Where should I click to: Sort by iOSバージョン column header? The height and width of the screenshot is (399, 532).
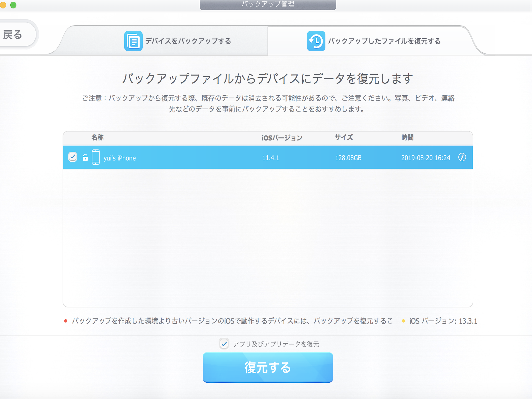pyautogui.click(x=282, y=138)
